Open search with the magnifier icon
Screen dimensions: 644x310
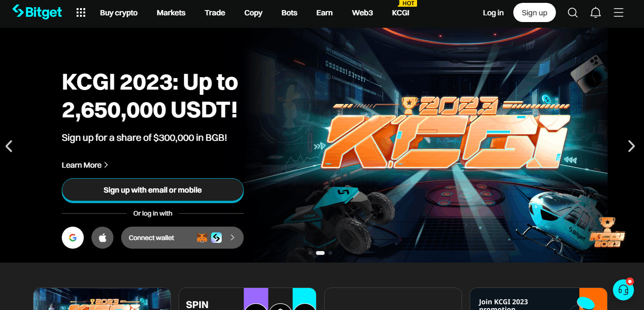(x=573, y=13)
